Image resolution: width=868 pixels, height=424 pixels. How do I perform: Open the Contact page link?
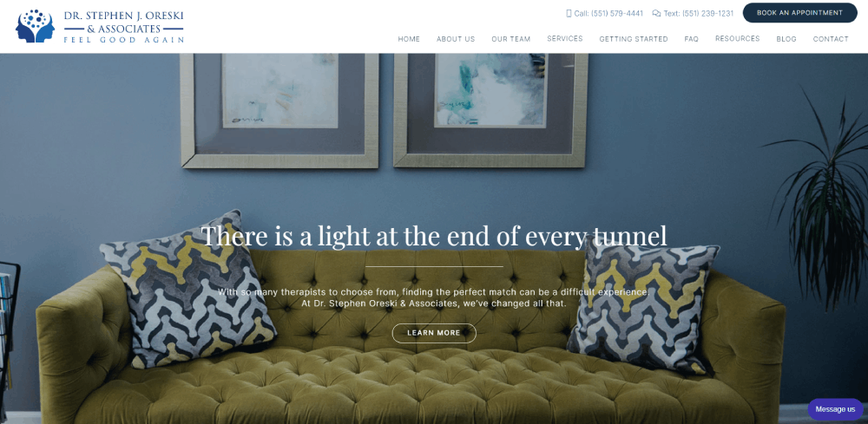[x=831, y=39]
